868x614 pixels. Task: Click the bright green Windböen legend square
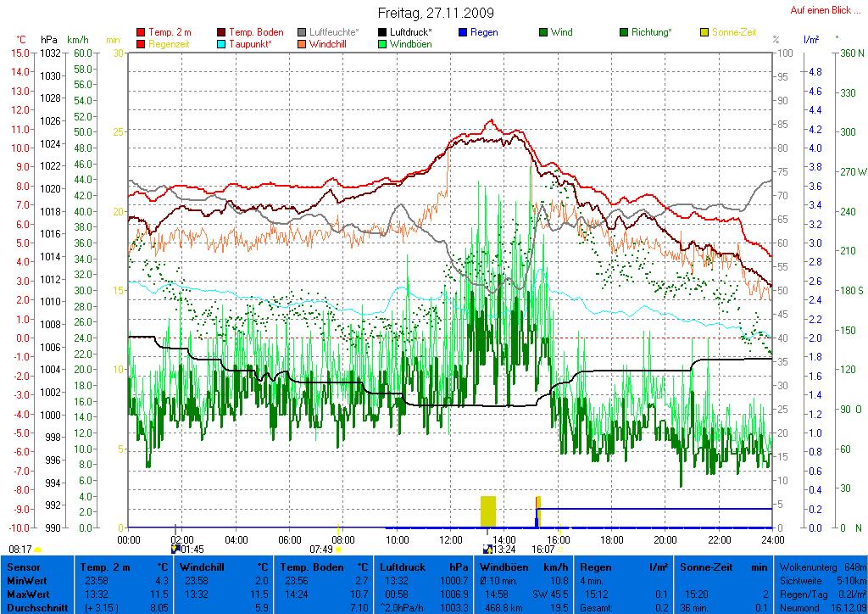pos(383,44)
